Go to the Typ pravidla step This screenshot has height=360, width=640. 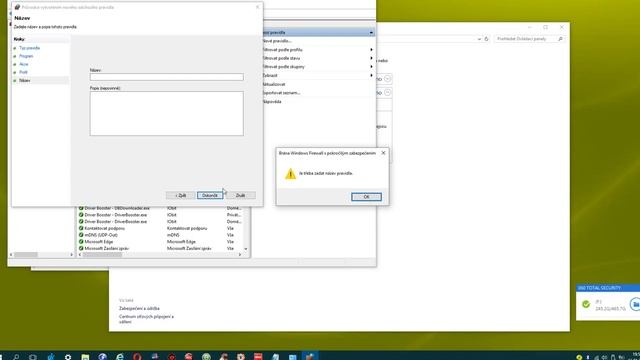coord(29,48)
